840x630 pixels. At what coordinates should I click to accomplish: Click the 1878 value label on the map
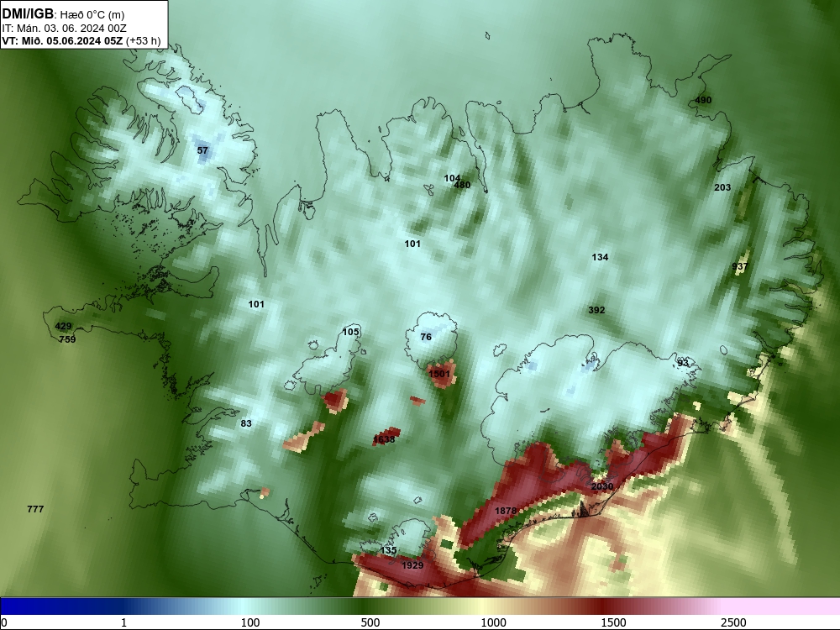coord(505,511)
